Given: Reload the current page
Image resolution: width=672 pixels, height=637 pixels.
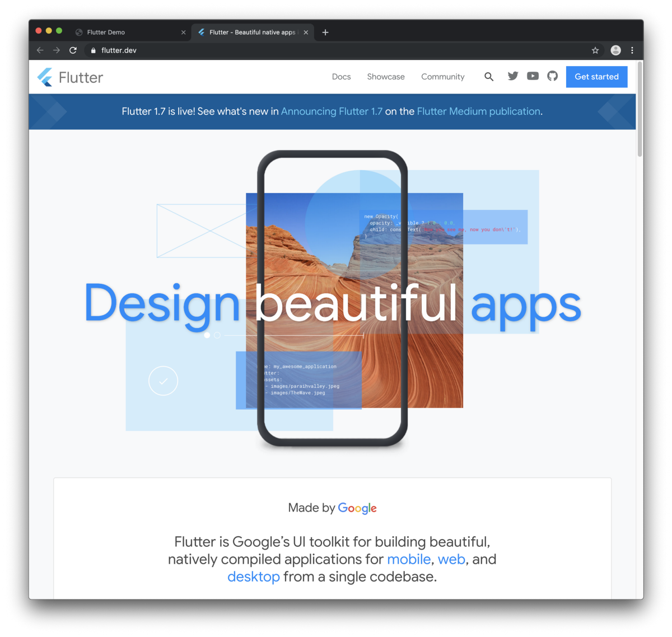Looking at the screenshot, I should (x=73, y=50).
